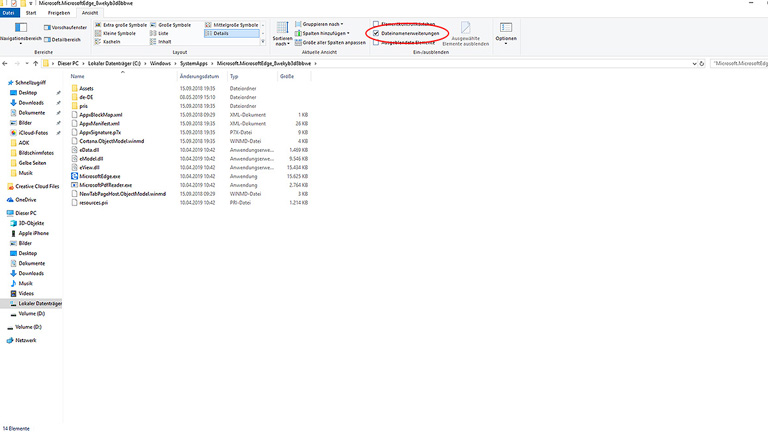Click the MicrosoftEdge.exe file icon
768x432 pixels.
click(x=73, y=176)
